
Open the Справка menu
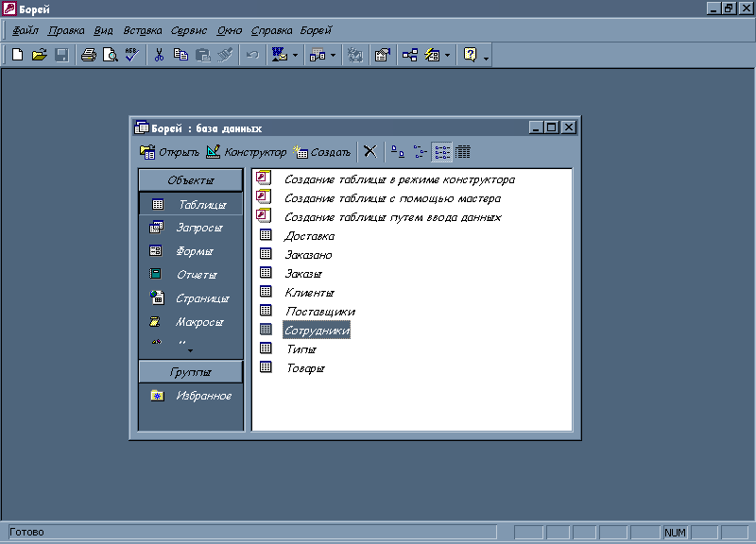(x=271, y=30)
